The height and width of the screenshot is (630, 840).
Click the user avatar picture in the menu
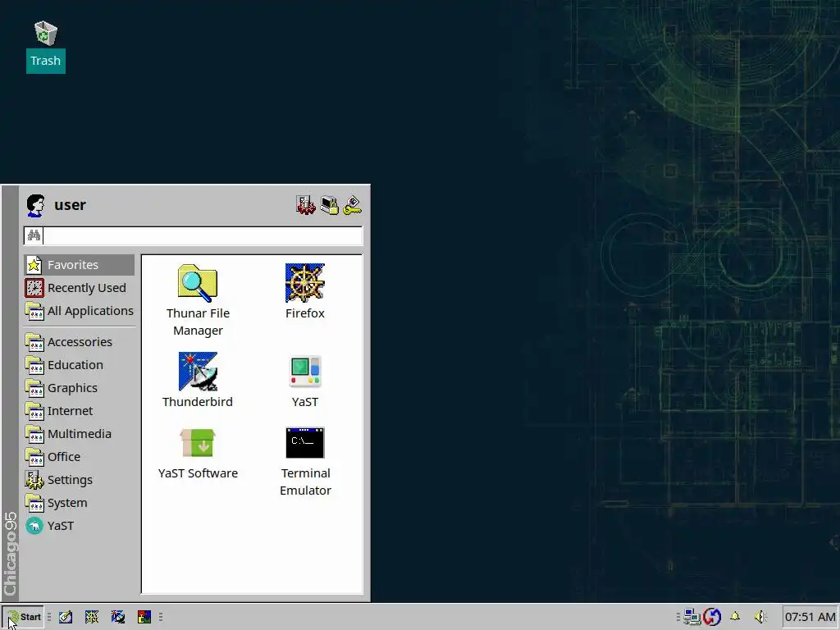coord(35,205)
